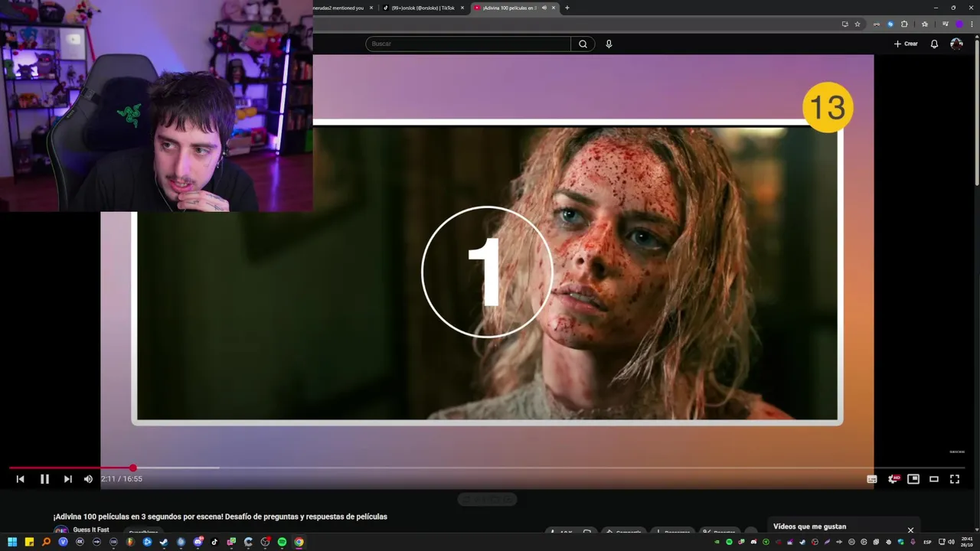The image size is (980, 551).
Task: Open Steam from the taskbar
Action: coord(164,542)
